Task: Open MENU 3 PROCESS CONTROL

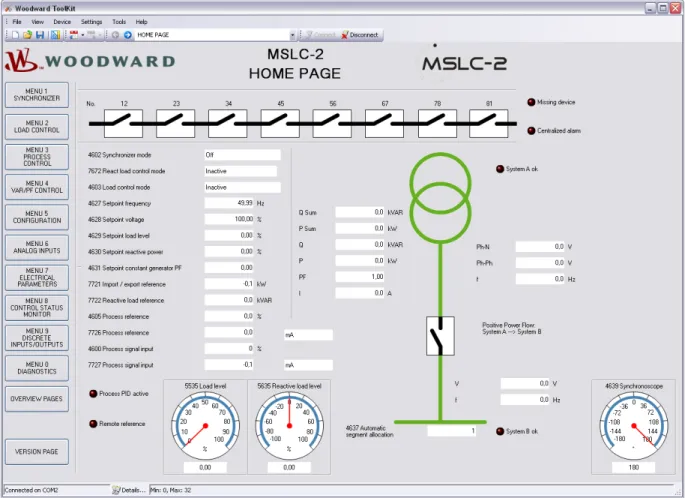Action: point(37,157)
